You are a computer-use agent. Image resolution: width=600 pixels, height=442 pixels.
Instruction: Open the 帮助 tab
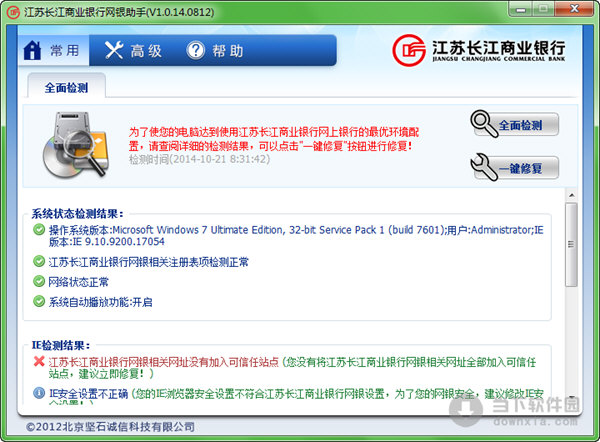215,51
